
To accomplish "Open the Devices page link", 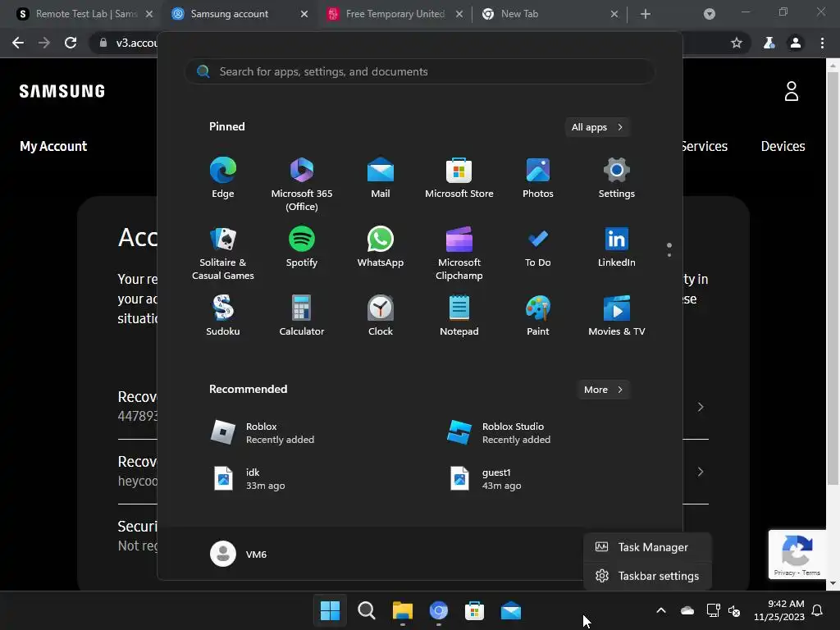I will (783, 146).
